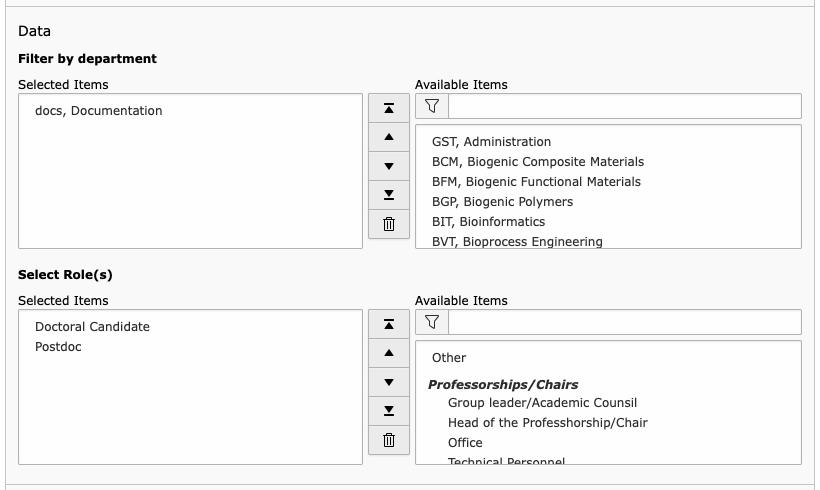Click the department filter text field
This screenshot has width=820, height=490.
click(624, 106)
